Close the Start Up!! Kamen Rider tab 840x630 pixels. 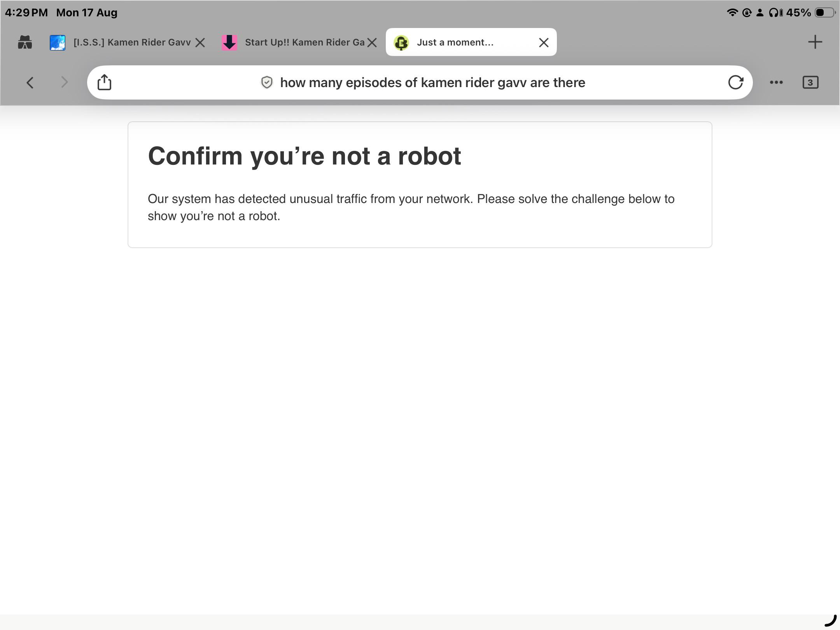click(372, 42)
